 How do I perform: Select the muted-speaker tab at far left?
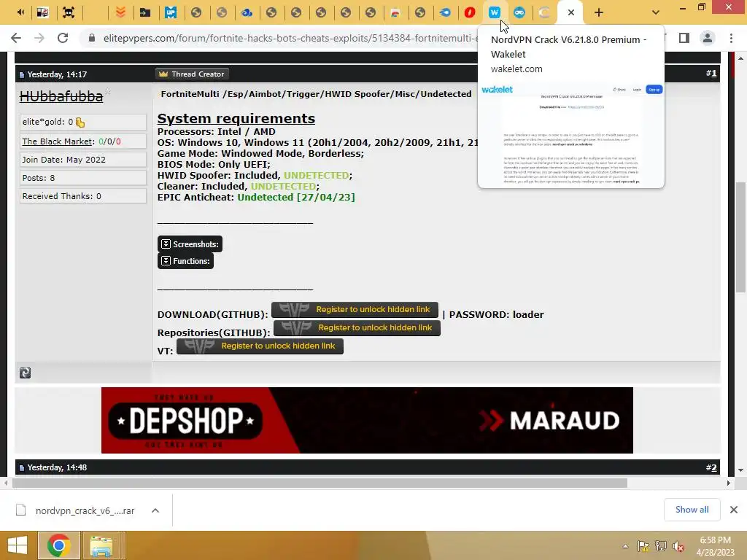tap(20, 12)
